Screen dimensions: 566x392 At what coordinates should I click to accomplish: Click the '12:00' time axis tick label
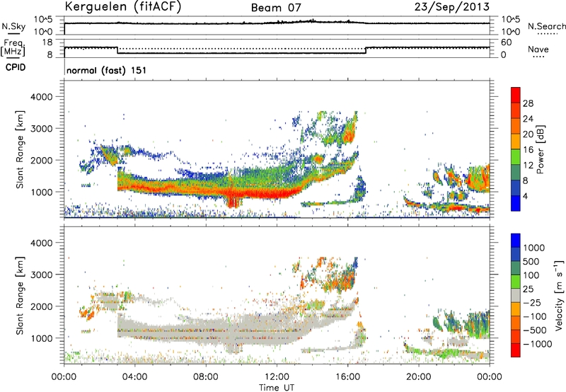[x=277, y=377]
